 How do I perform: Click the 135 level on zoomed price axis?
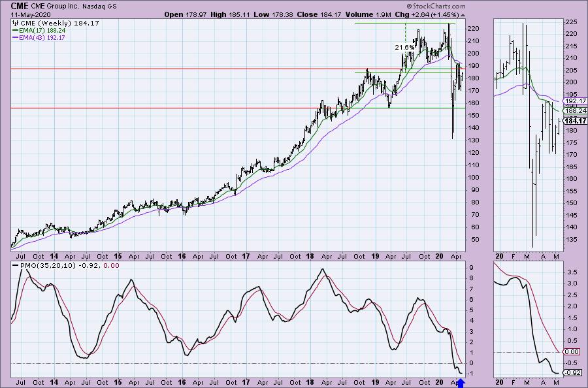click(x=572, y=239)
